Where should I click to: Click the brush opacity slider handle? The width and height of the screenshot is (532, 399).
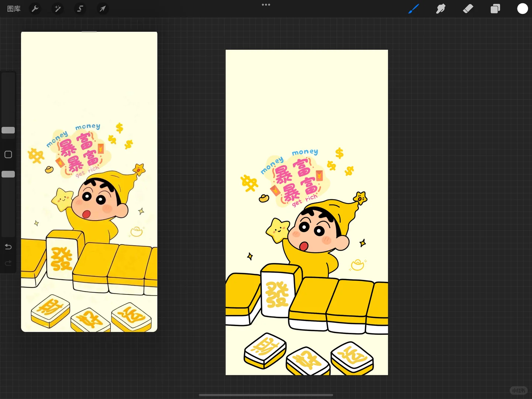[8, 174]
